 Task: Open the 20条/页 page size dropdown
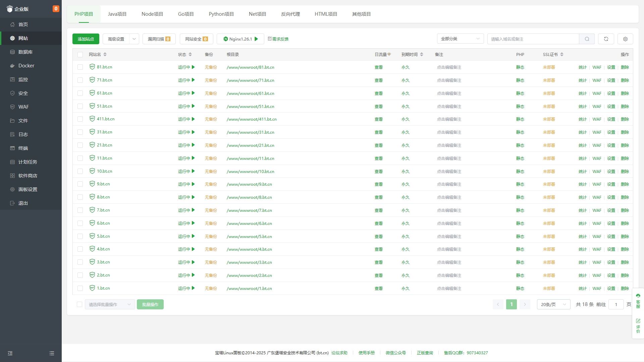coord(553,304)
